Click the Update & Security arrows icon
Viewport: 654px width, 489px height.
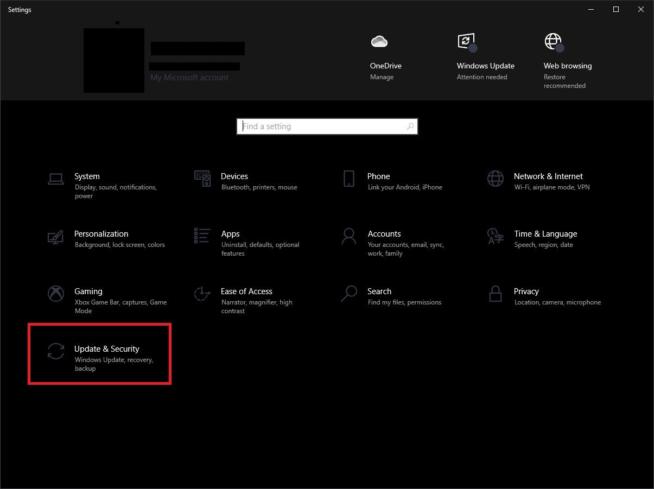[x=55, y=351]
